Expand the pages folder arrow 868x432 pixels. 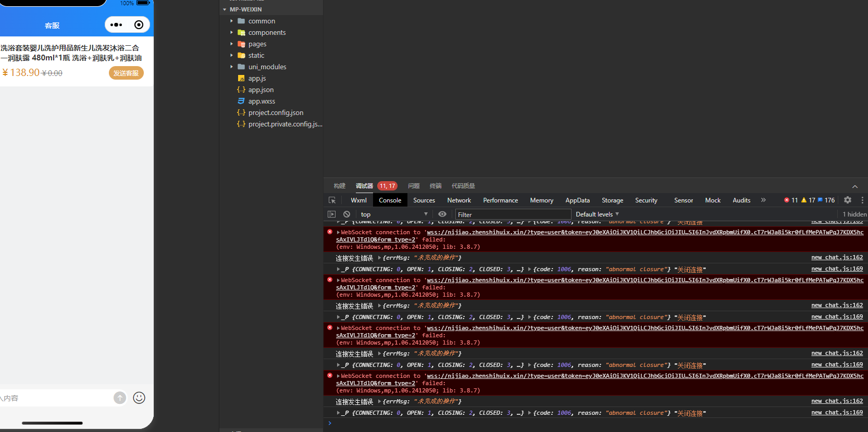click(x=232, y=44)
